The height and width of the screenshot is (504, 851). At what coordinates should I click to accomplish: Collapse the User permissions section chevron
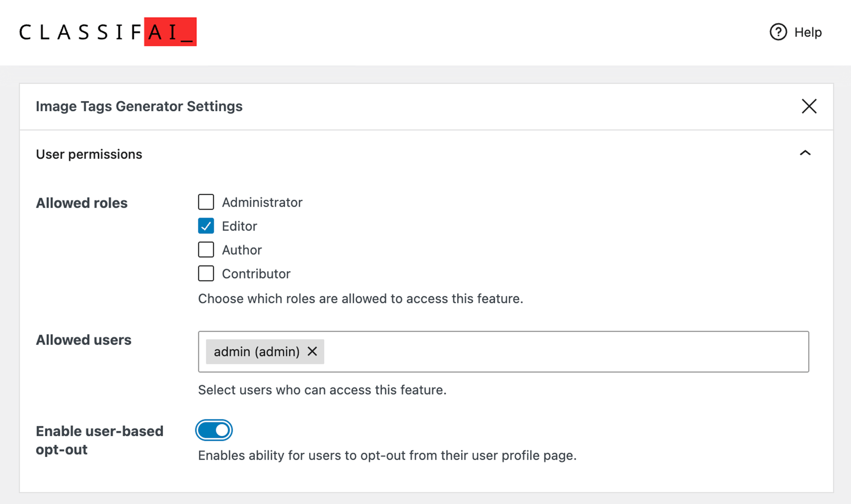tap(805, 153)
